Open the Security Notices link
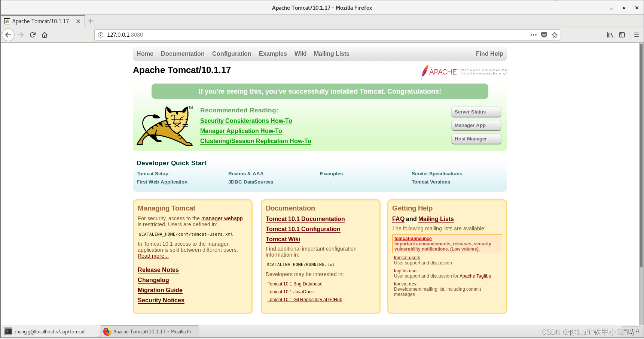 pyautogui.click(x=161, y=300)
